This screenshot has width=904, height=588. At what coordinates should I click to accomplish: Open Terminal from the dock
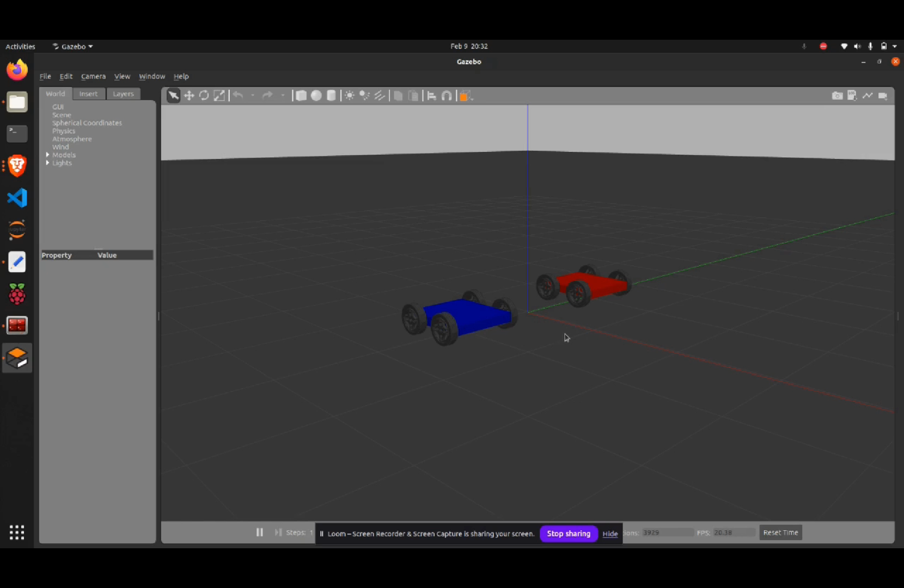click(x=17, y=133)
